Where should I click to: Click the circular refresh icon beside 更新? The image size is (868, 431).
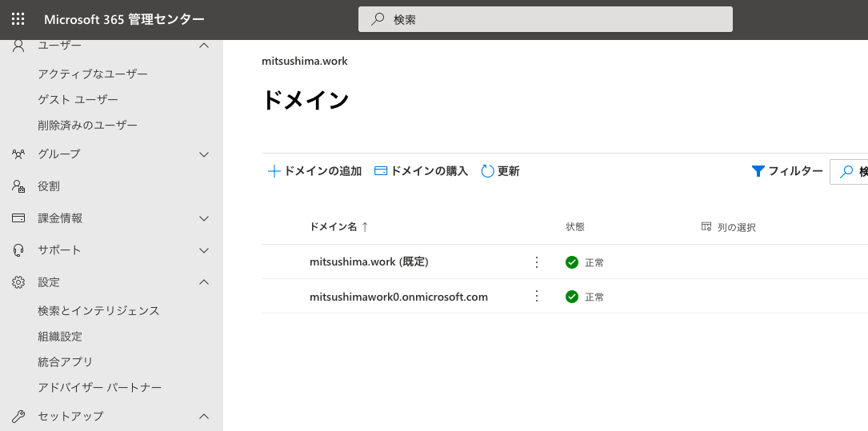point(487,171)
